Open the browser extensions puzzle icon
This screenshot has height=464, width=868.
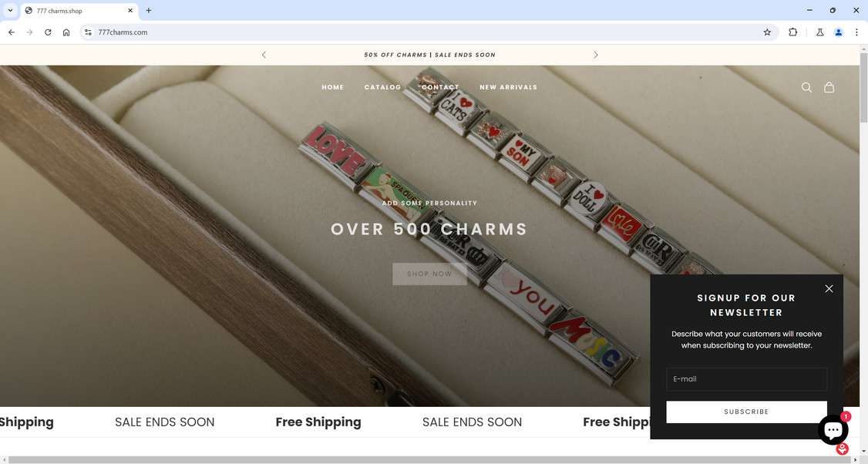(792, 32)
